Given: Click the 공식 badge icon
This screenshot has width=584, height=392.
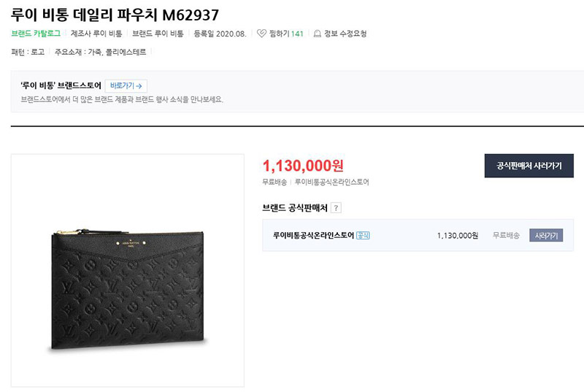Looking at the screenshot, I should pyautogui.click(x=363, y=235).
